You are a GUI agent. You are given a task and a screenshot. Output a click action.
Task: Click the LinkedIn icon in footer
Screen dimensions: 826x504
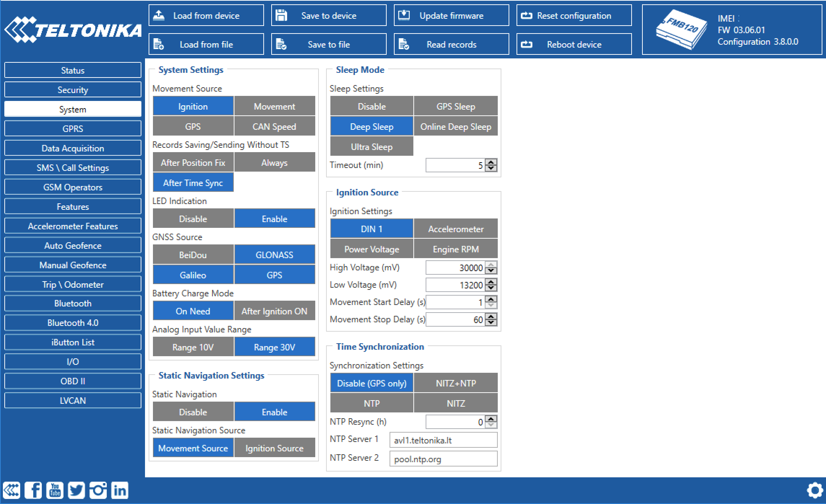[x=120, y=490]
